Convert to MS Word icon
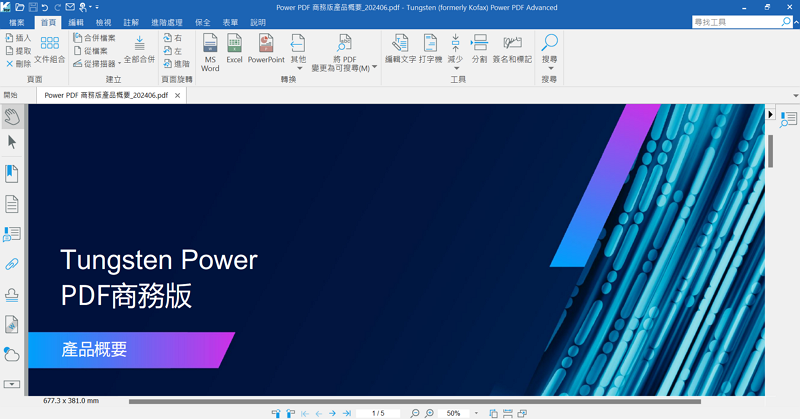Viewport: 800px width, 419px height. click(x=210, y=50)
